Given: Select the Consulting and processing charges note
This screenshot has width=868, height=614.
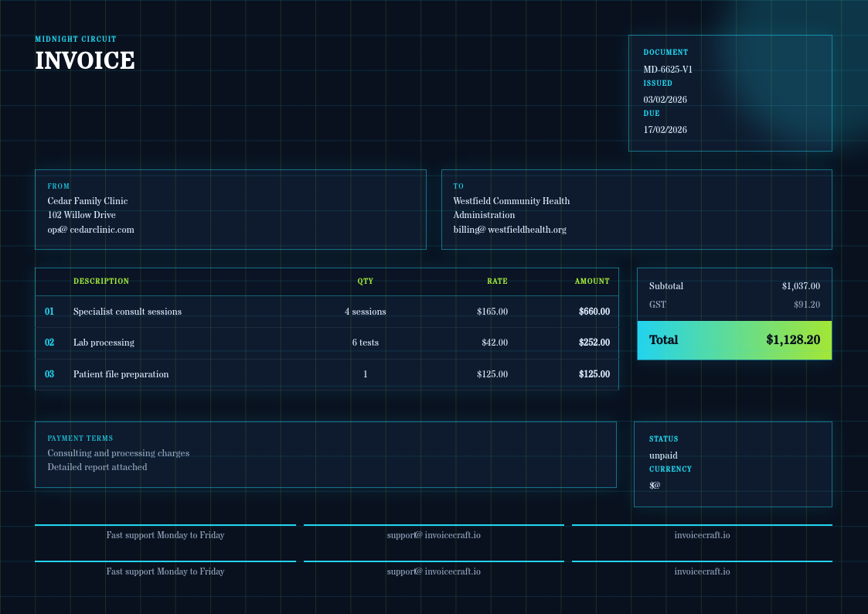Looking at the screenshot, I should click(x=118, y=453).
